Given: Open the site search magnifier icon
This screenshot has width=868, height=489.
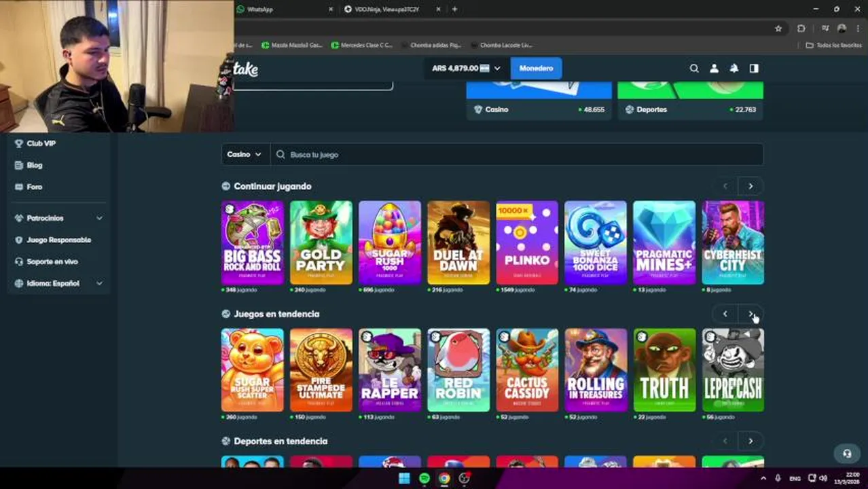Looking at the screenshot, I should 694,69.
